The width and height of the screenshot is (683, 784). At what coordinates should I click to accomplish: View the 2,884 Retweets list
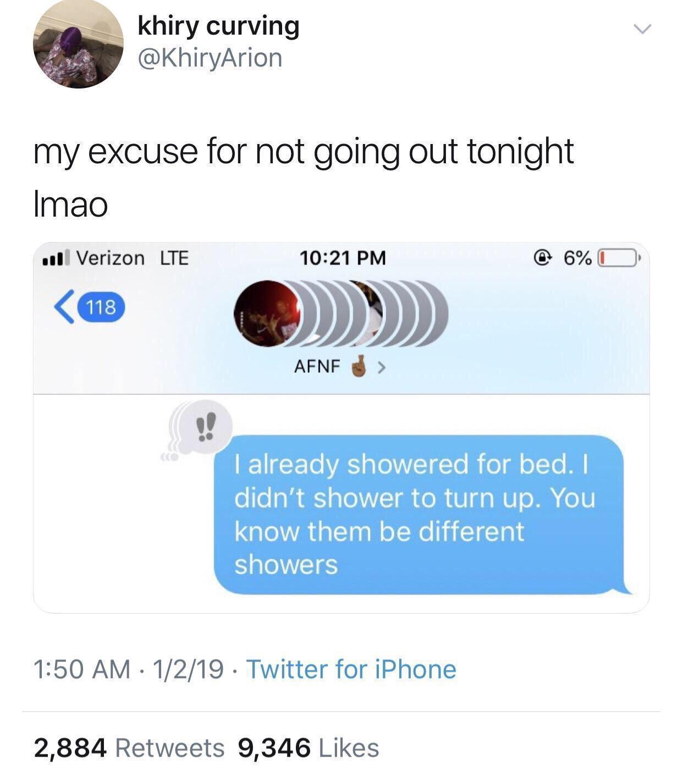point(129,748)
